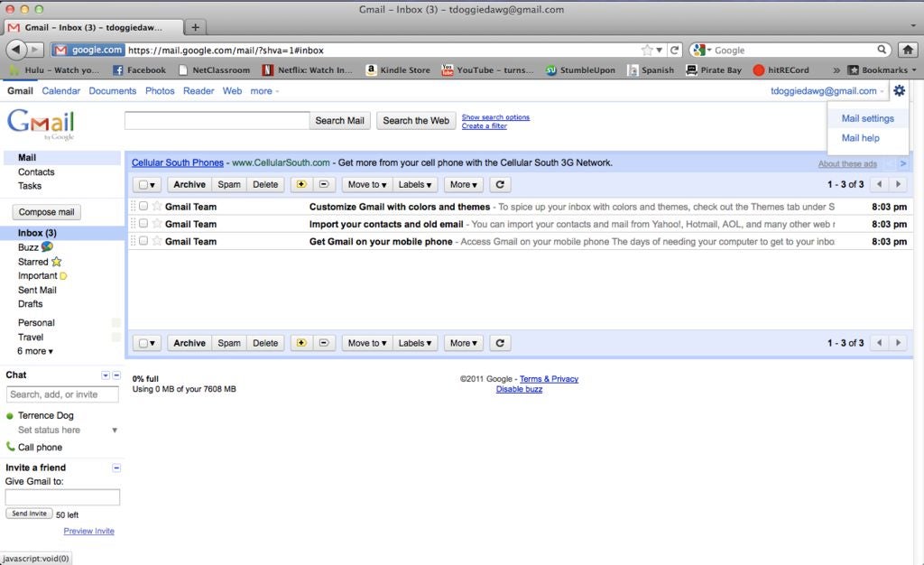Click the mail search input field

217,121
